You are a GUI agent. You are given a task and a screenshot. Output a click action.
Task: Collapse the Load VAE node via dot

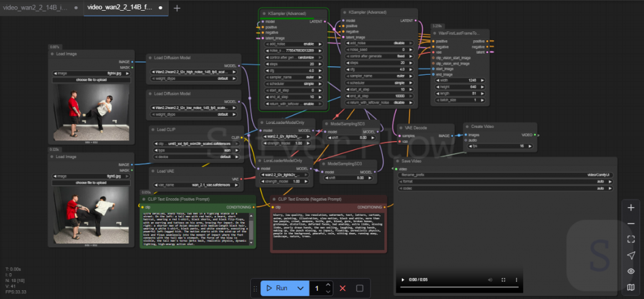(153, 171)
